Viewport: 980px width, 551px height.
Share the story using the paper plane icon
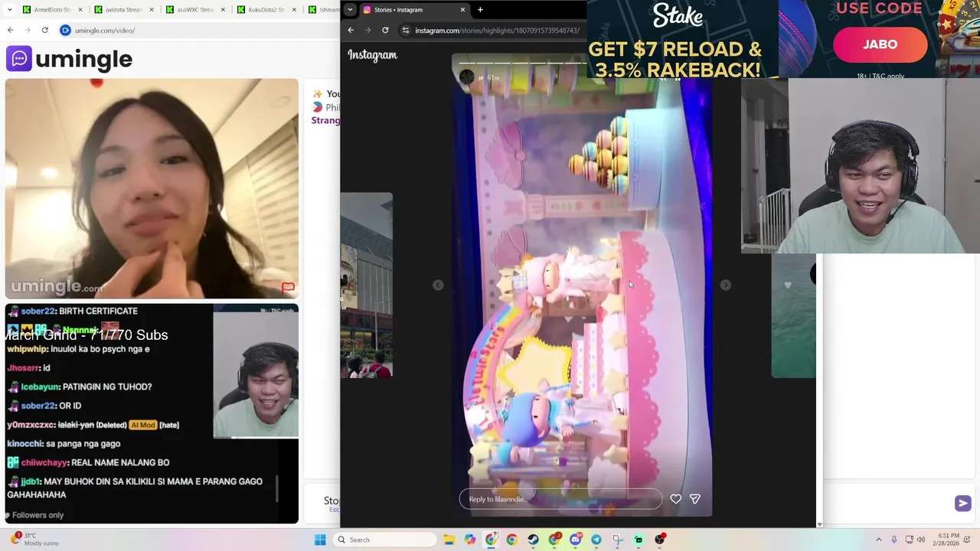(x=694, y=499)
